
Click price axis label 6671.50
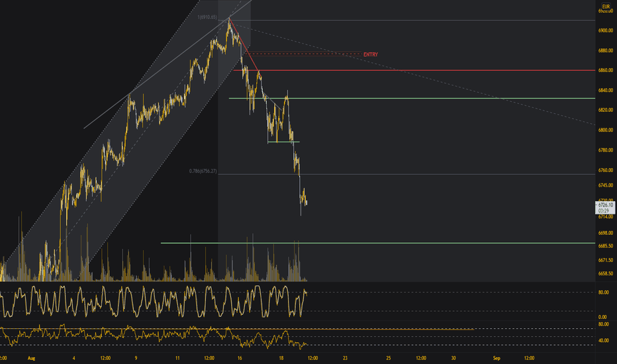point(605,260)
